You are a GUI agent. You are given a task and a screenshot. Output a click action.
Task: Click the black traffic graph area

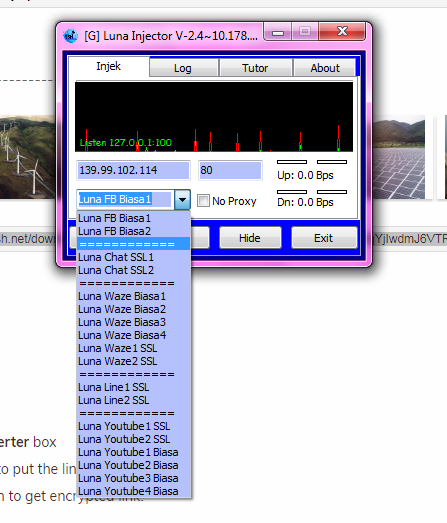(214, 117)
